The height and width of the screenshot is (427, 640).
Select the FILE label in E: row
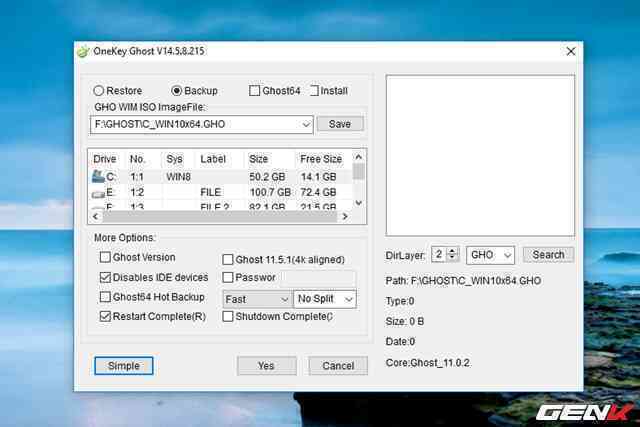pyautogui.click(x=211, y=192)
